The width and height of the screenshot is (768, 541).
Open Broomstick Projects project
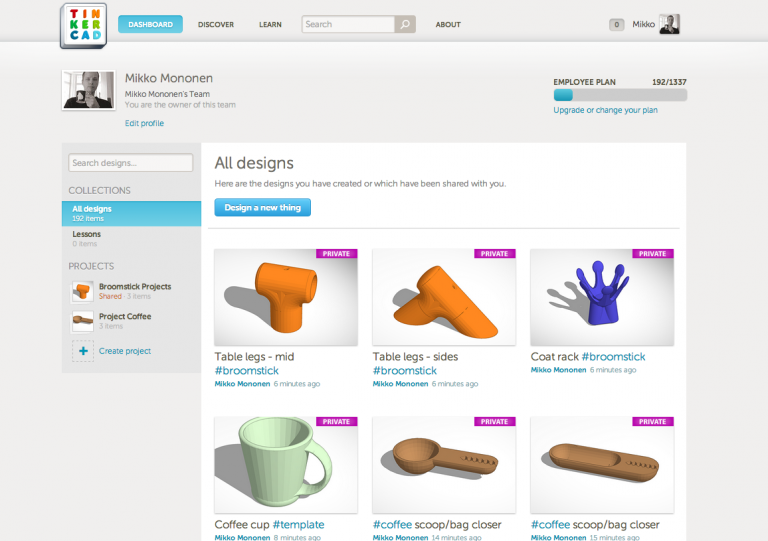(135, 286)
